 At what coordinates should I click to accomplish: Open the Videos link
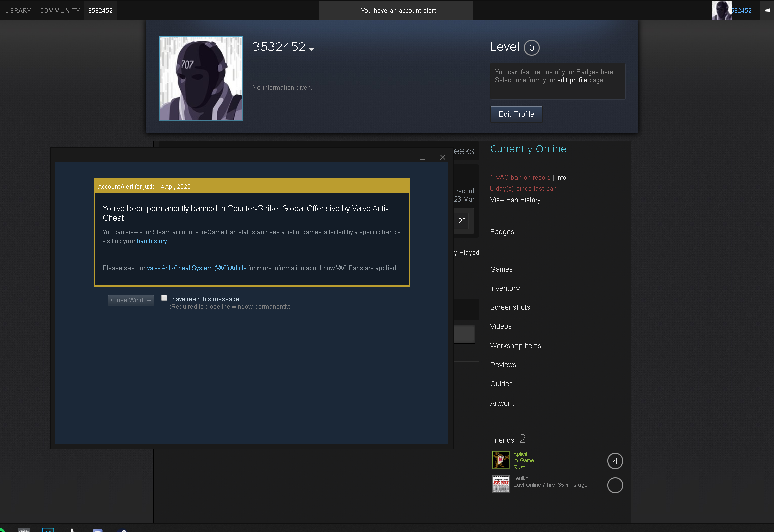coord(501,326)
